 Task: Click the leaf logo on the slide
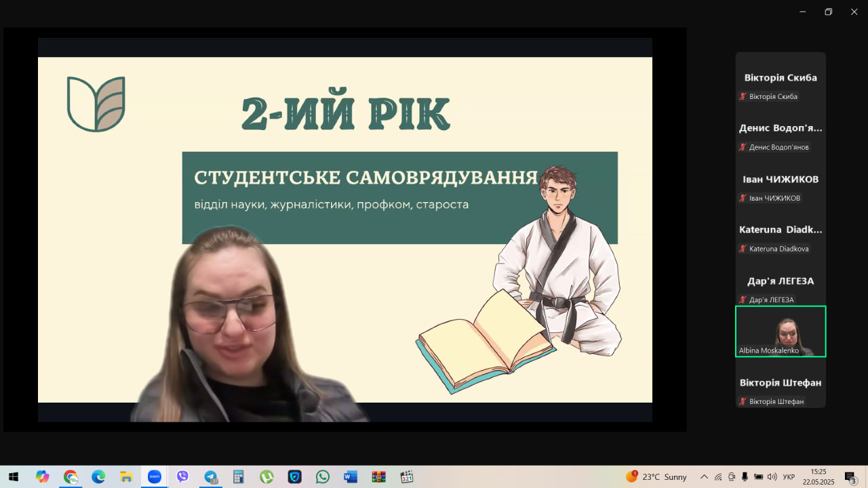(96, 104)
